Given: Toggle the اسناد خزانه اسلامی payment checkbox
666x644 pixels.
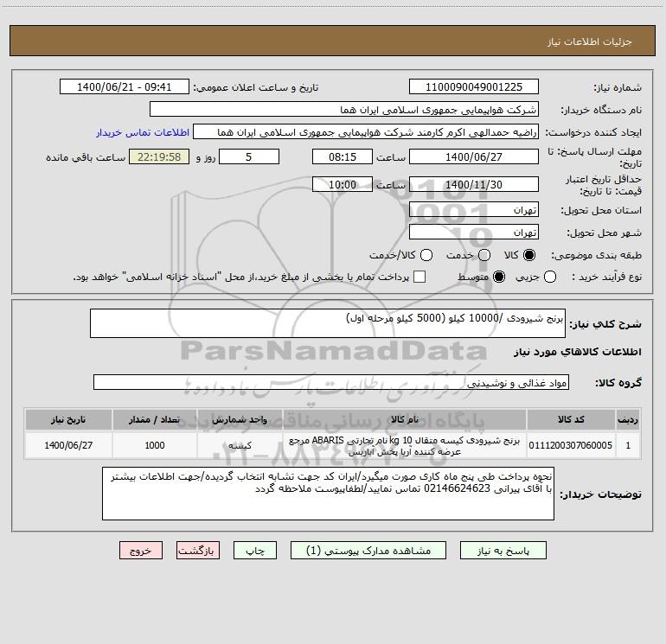Looking at the screenshot, I should pyautogui.click(x=419, y=277).
